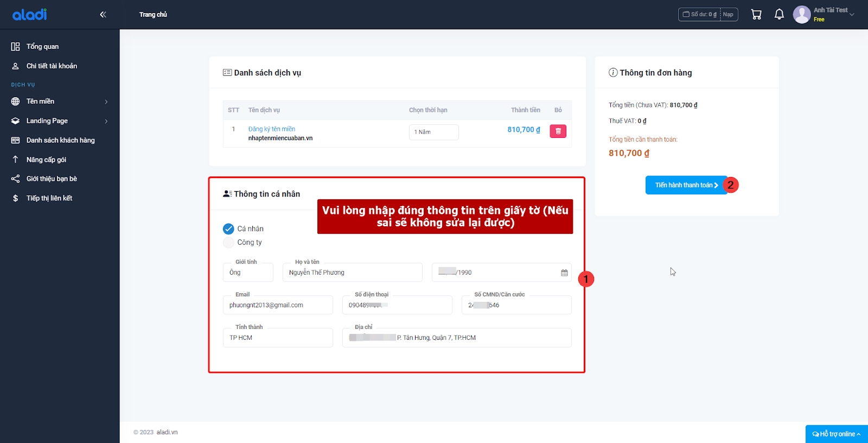Select the Cá nhân radio option
This screenshot has height=443, width=868.
228,229
